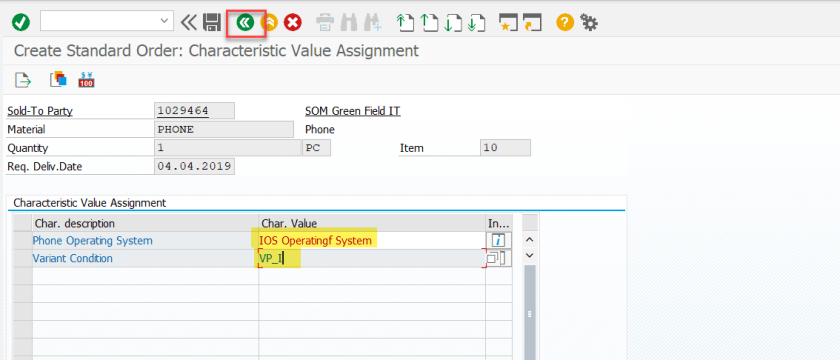
Task: Click the Quantity field with value 1
Action: point(228,147)
